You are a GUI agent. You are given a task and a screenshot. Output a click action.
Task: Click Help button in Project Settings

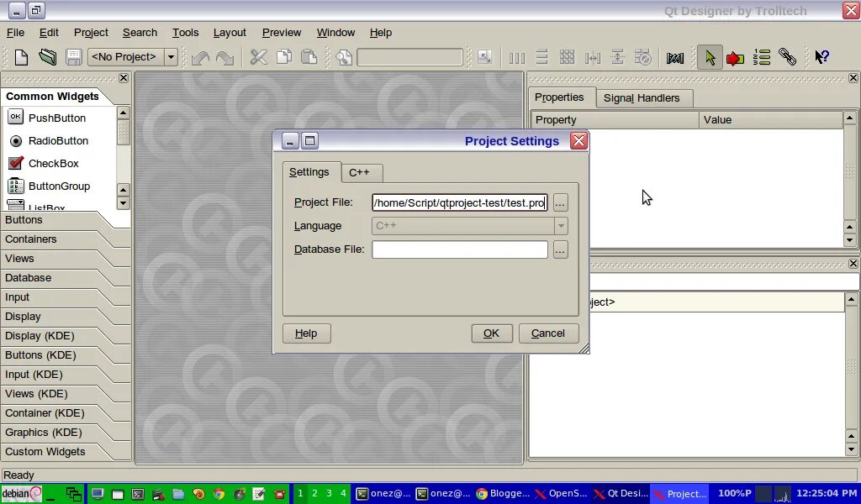(306, 333)
